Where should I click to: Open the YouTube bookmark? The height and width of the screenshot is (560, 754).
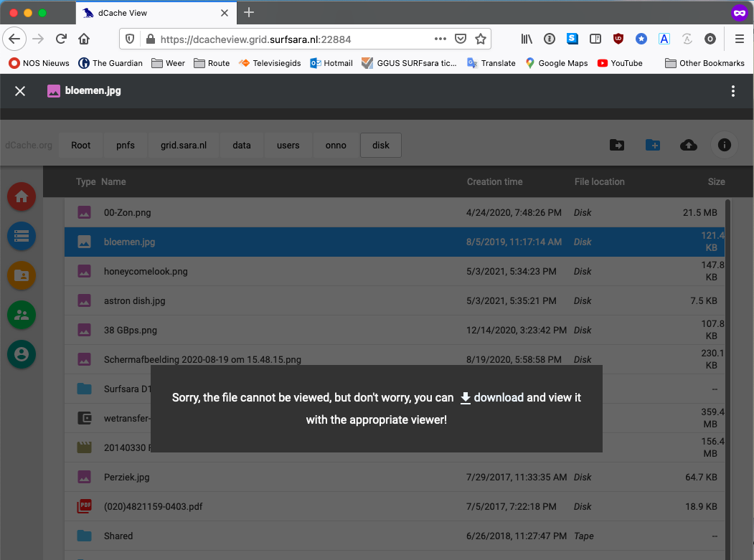click(x=619, y=63)
